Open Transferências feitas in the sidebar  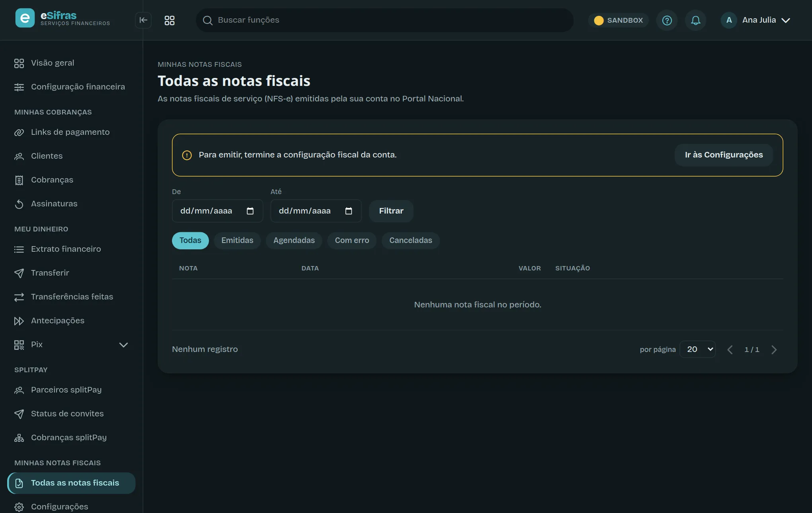click(72, 297)
